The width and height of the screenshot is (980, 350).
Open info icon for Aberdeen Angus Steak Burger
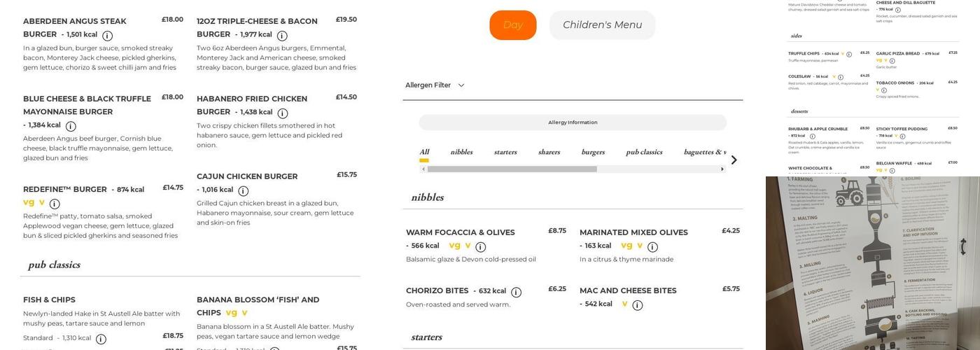[x=107, y=36]
